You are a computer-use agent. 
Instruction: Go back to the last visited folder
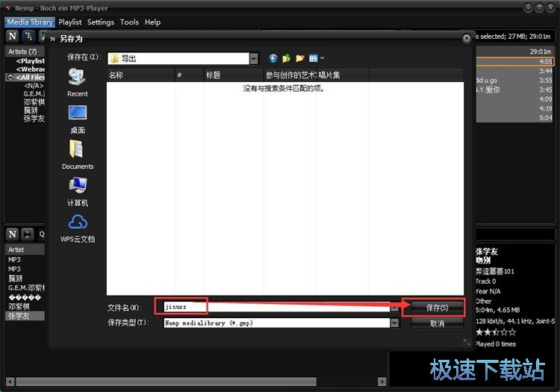[273, 58]
